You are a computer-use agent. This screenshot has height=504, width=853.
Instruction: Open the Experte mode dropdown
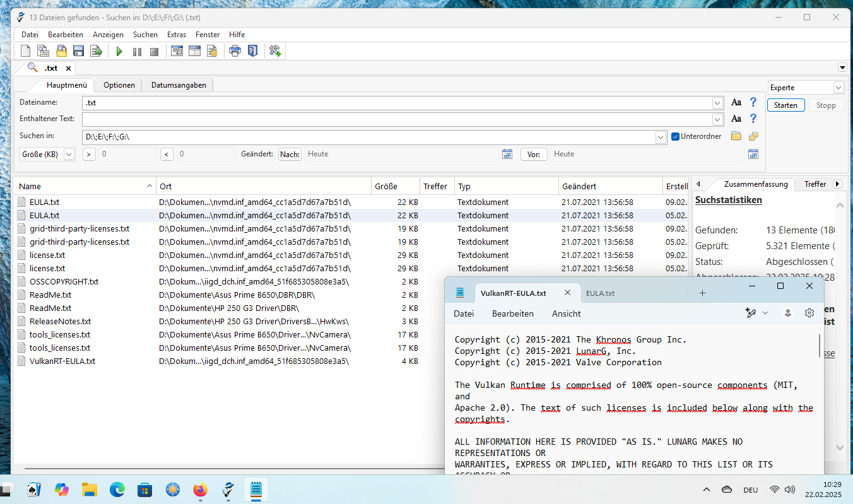click(x=838, y=88)
